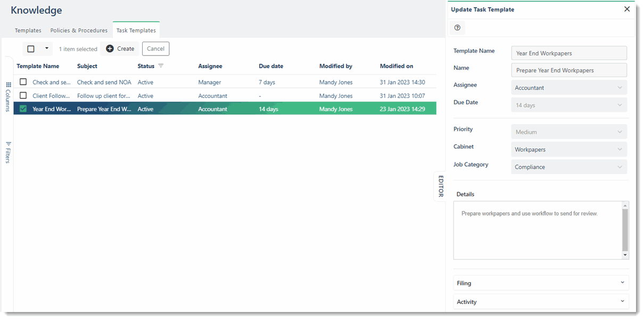Click 'Follow up client for...' subject cell
This screenshot has width=644, height=320.
tap(104, 96)
